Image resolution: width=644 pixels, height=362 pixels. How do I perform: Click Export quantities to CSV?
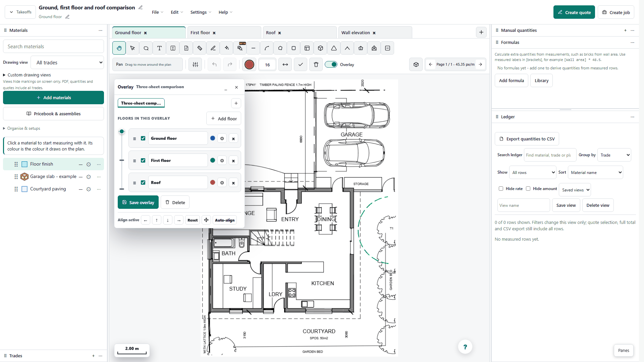[x=527, y=139]
